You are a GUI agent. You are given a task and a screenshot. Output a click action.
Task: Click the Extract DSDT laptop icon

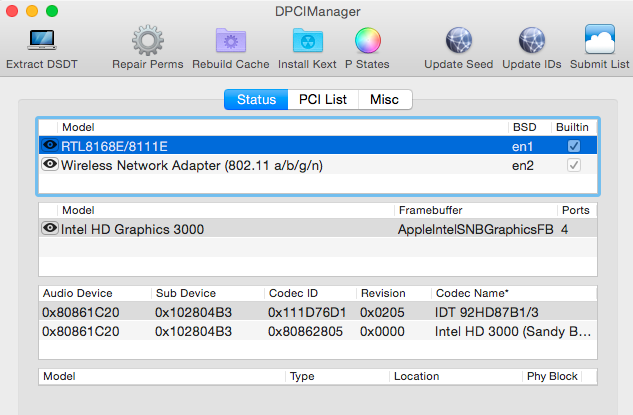tap(41, 41)
